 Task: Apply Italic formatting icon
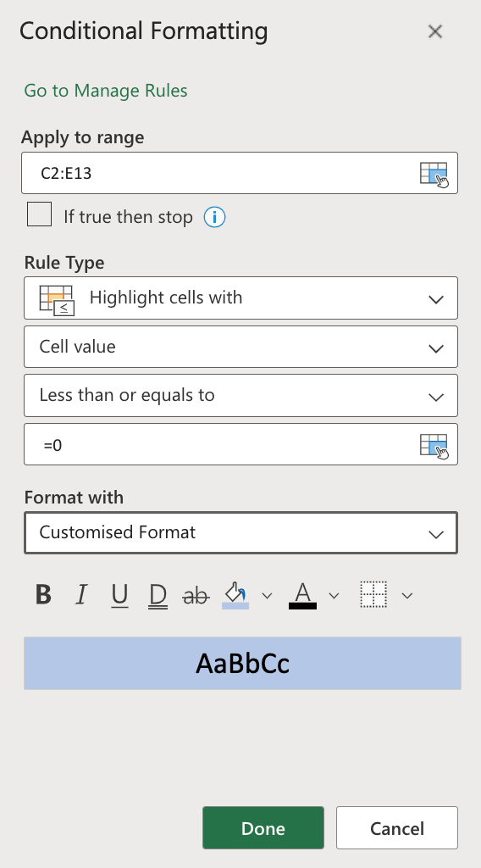[x=81, y=595]
